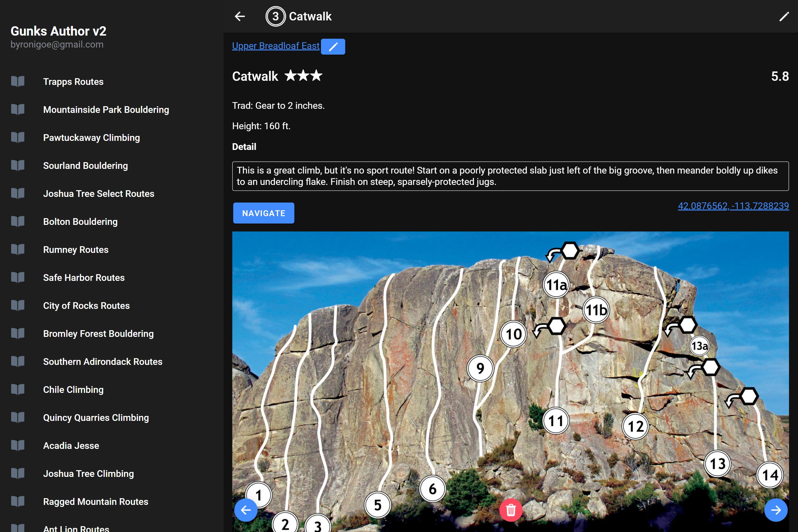The image size is (798, 532).
Task: Select route marker 14 on topo
Action: 770,475
